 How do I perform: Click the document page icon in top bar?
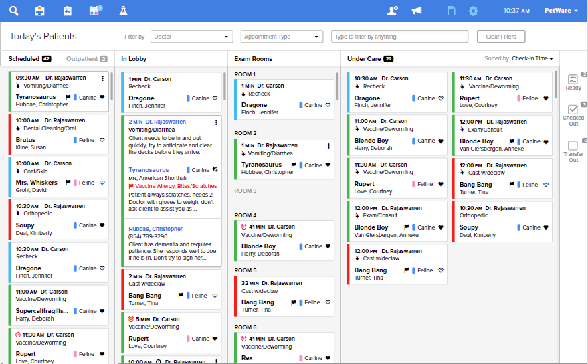452,11
